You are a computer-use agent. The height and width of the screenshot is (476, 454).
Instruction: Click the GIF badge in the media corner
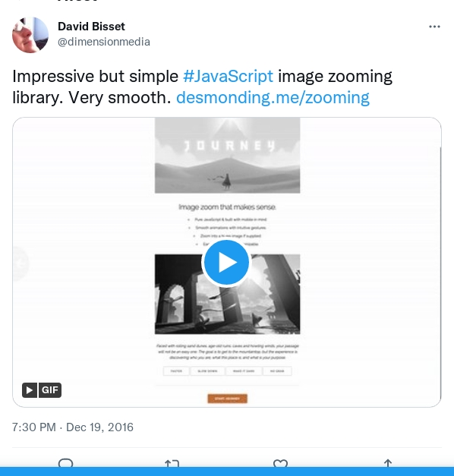coord(42,390)
